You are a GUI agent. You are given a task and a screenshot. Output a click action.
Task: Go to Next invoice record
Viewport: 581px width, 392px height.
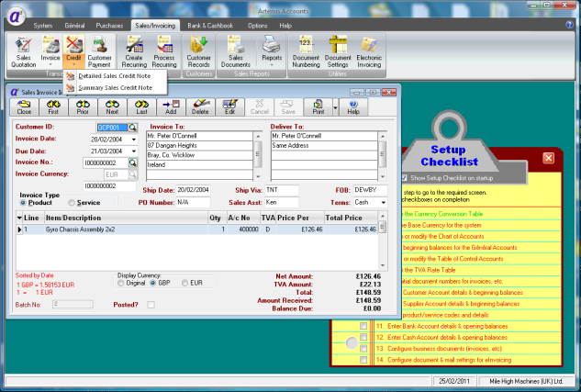tap(112, 107)
